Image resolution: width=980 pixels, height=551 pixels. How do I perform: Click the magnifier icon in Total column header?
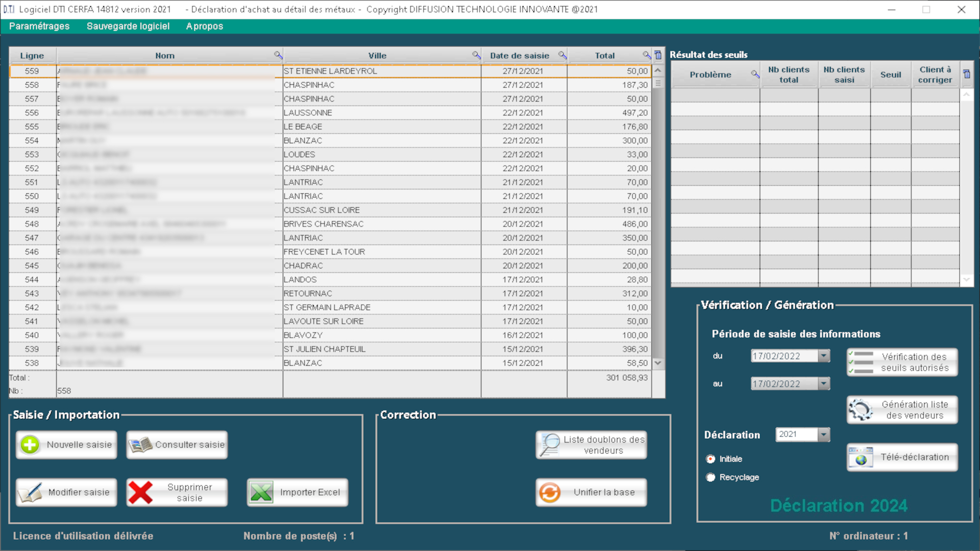click(x=646, y=55)
